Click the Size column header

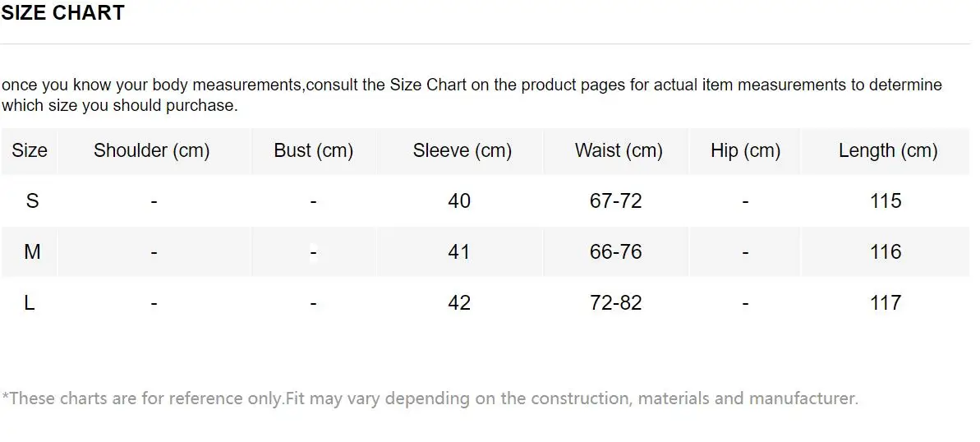pos(30,150)
